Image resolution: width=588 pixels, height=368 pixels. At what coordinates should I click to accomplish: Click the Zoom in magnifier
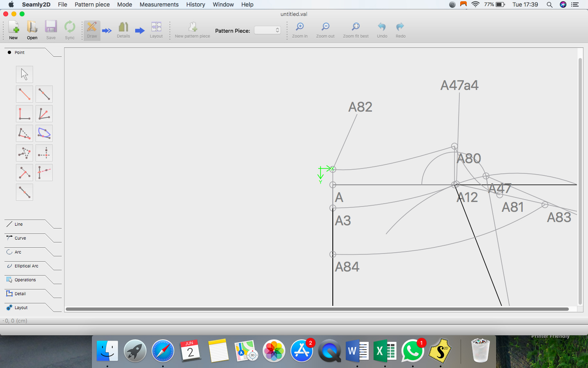pos(300,30)
